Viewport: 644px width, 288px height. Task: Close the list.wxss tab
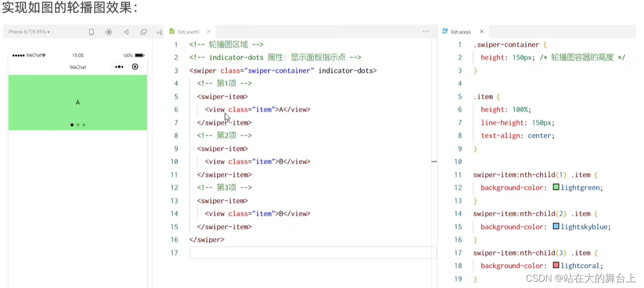click(x=482, y=32)
